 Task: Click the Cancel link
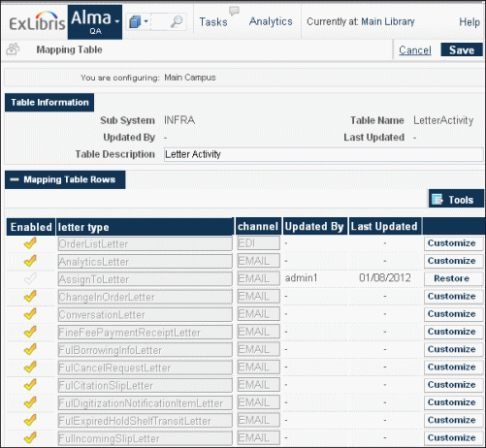coord(415,50)
